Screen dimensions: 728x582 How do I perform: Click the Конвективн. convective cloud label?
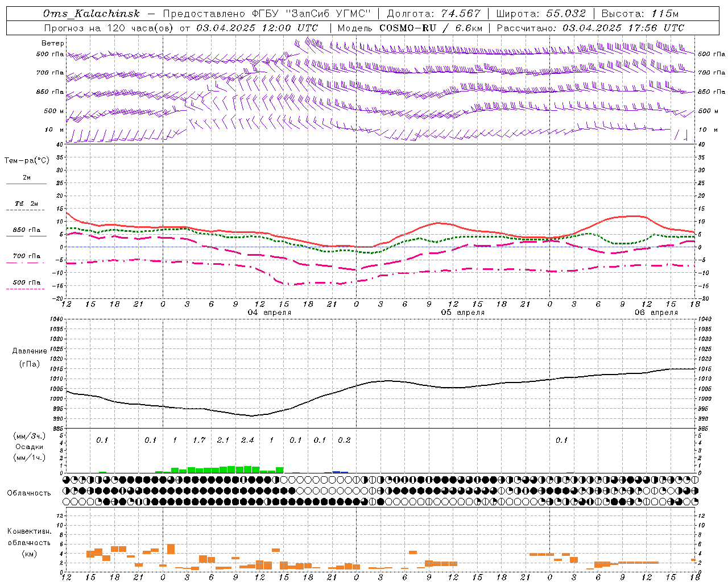point(29,531)
